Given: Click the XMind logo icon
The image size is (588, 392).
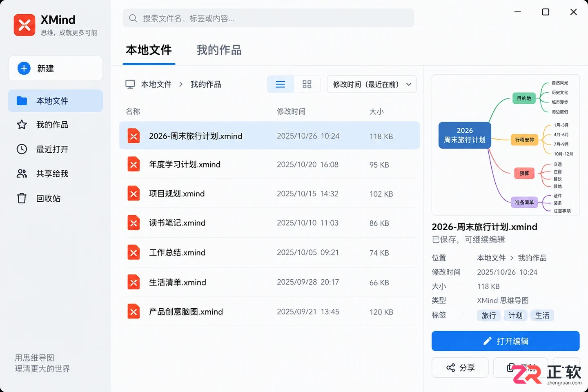Looking at the screenshot, I should [x=24, y=25].
